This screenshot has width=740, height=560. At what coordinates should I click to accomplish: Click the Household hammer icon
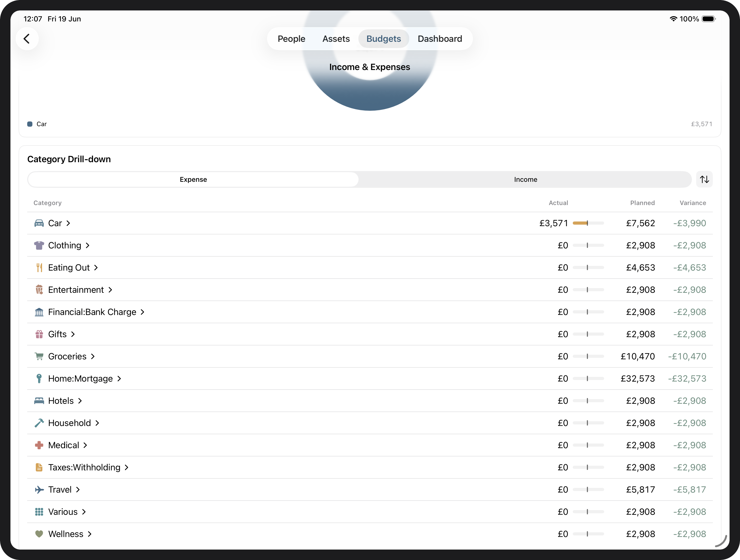39,423
